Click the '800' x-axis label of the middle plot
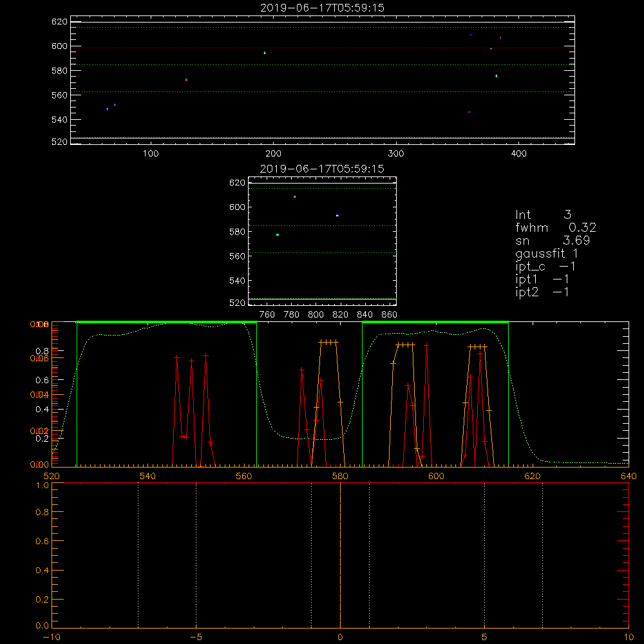This screenshot has width=644, height=644. pyautogui.click(x=316, y=315)
